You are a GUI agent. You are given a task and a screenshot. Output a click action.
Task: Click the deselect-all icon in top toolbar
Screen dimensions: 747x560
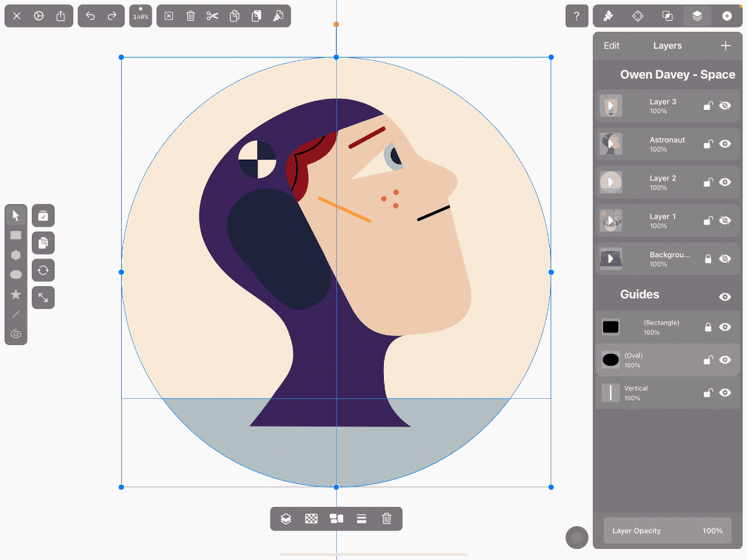(x=169, y=16)
